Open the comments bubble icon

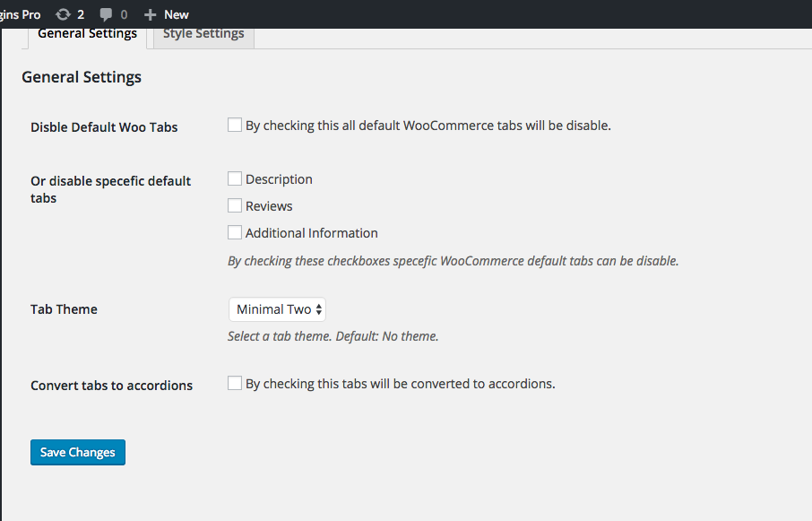pyautogui.click(x=106, y=14)
